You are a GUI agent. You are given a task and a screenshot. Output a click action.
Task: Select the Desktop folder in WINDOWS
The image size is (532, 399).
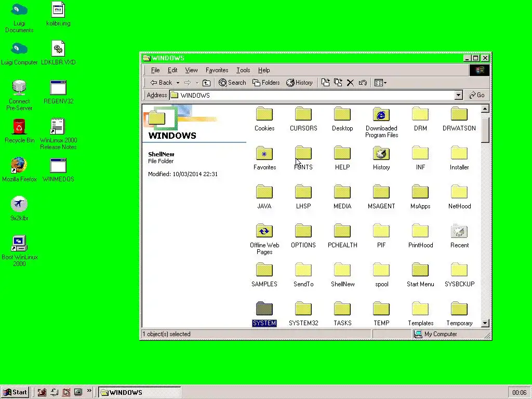coord(342,119)
